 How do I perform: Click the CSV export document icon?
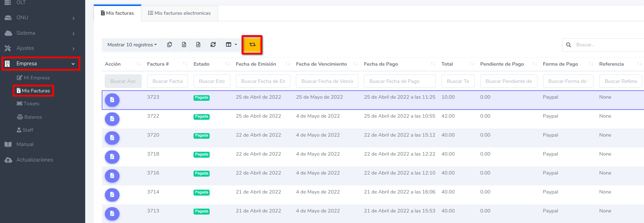pos(198,45)
